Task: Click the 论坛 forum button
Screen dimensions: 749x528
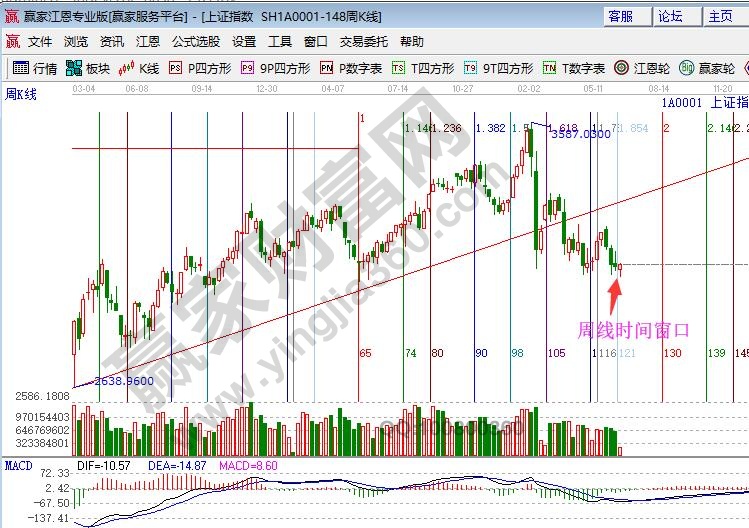Action: [x=670, y=17]
